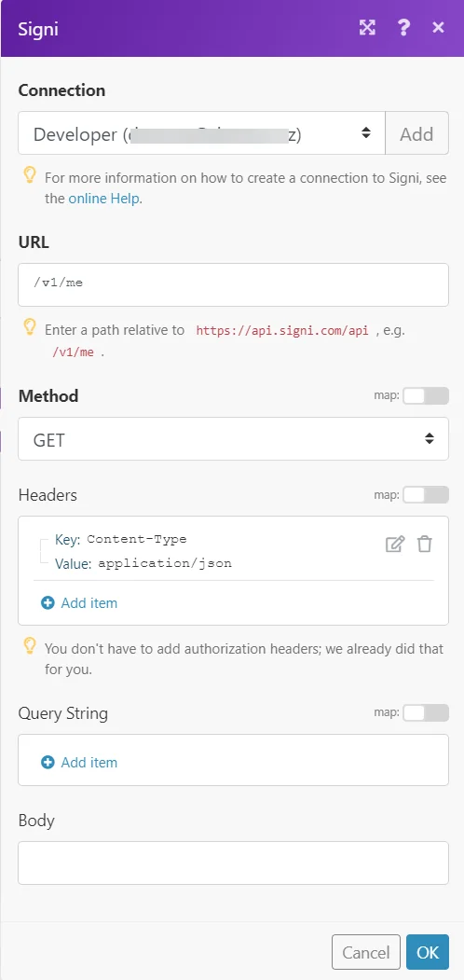464x980 pixels.
Task: Add a new connection with Add button
Action: pos(417,133)
